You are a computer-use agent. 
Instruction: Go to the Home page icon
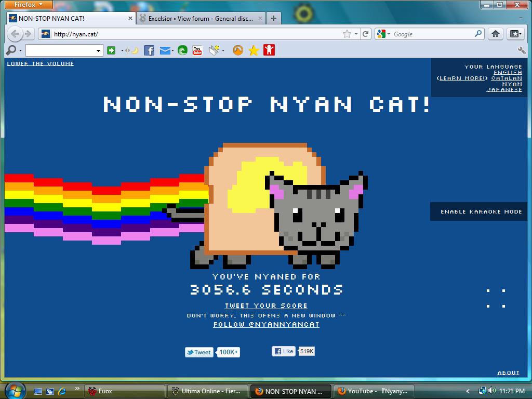[x=495, y=34]
